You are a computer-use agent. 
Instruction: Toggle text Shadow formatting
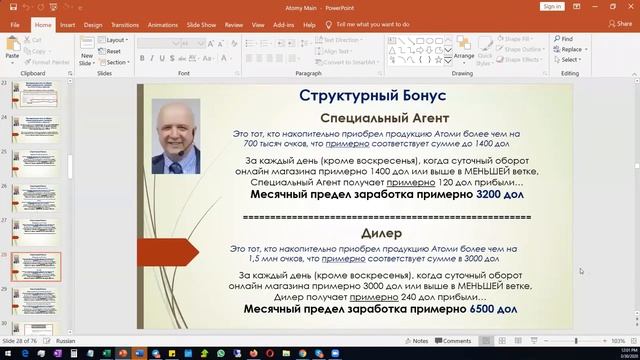[172, 58]
